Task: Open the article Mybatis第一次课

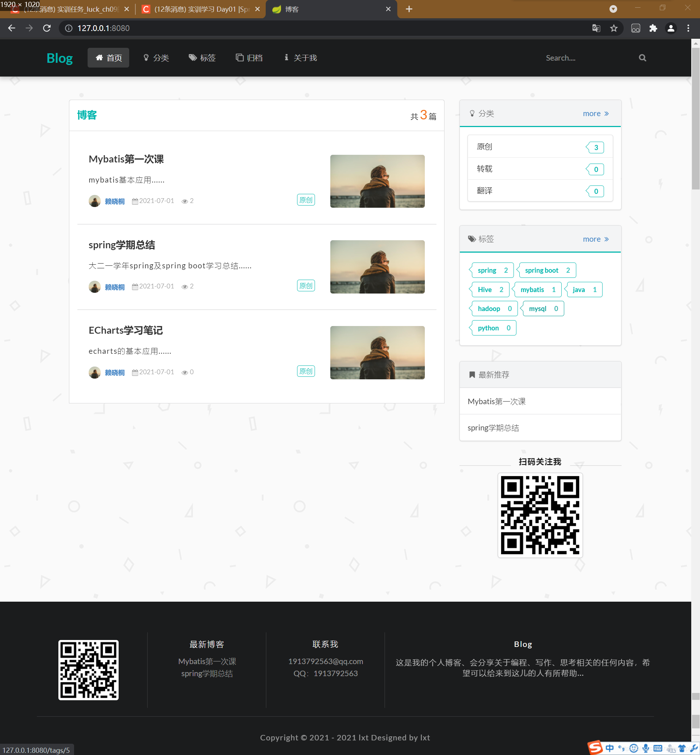Action: pos(127,159)
